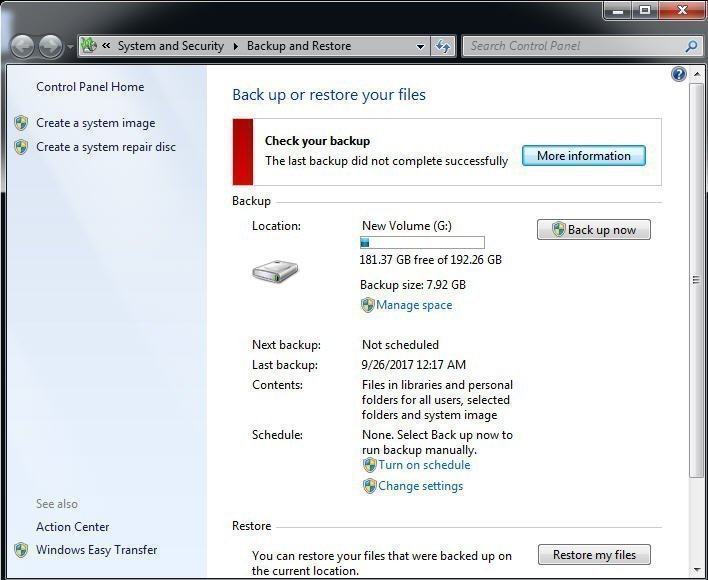Click the scrollbar down arrow
The height and width of the screenshot is (580, 708).
coord(697,571)
